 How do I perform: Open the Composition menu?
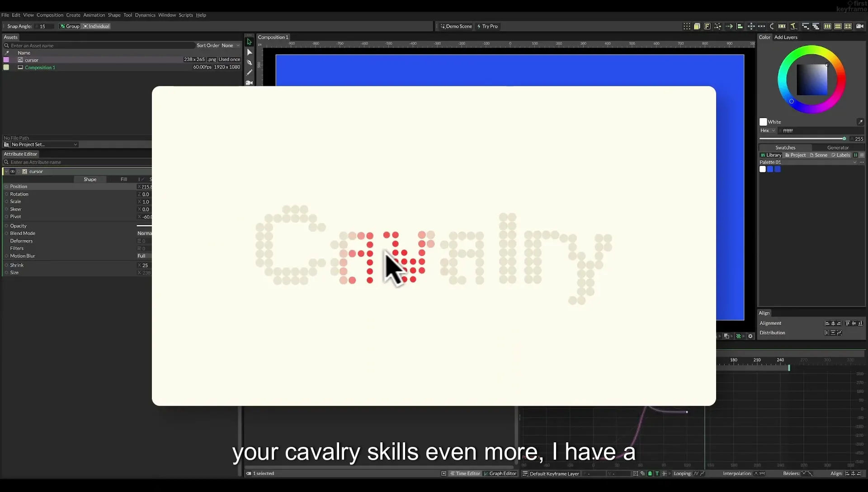(50, 15)
